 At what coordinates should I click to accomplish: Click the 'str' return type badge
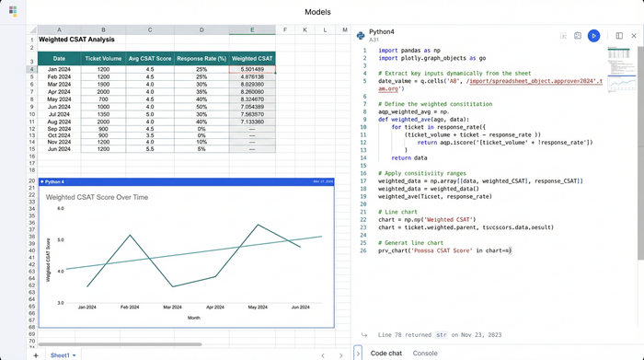tap(441, 335)
